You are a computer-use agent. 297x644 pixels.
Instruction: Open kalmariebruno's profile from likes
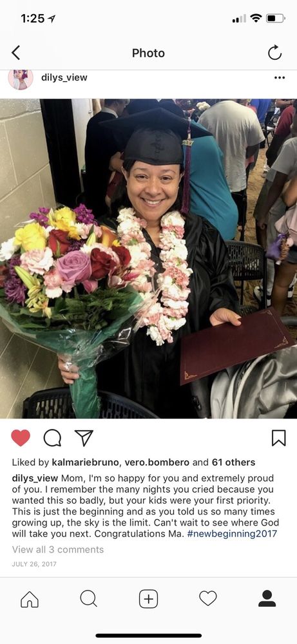point(86,462)
